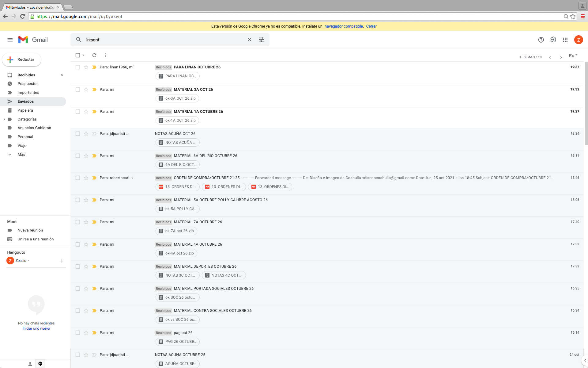Click the browser back arrow
This screenshot has width=588, height=368.
(5, 17)
